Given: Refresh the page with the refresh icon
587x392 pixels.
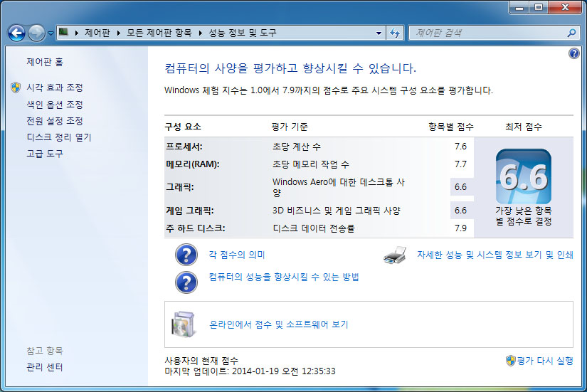Looking at the screenshot, I should [395, 33].
